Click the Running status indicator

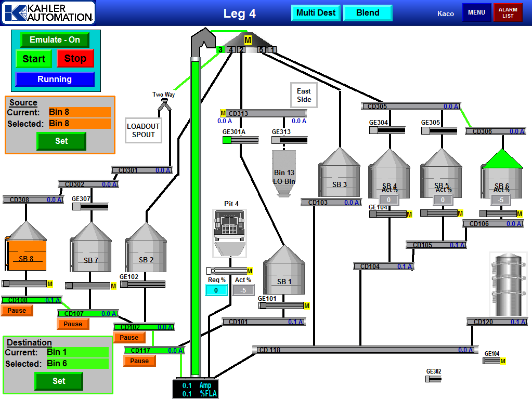click(x=55, y=79)
